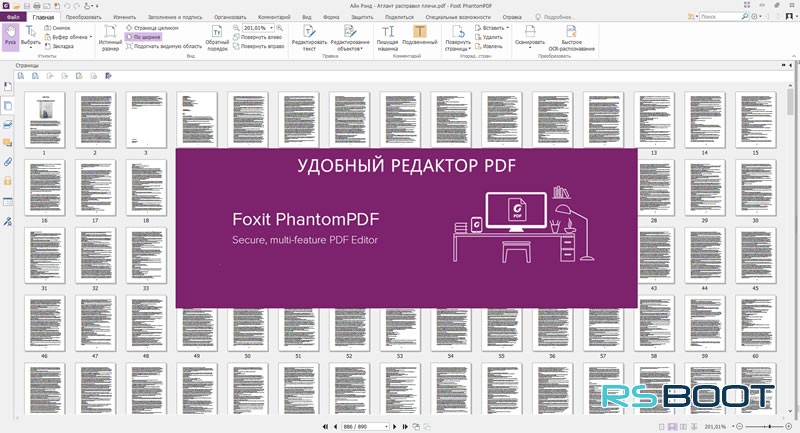Viewport: 800px width, 433px height.
Task: Open the Выбрать selection tool
Action: (x=31, y=37)
